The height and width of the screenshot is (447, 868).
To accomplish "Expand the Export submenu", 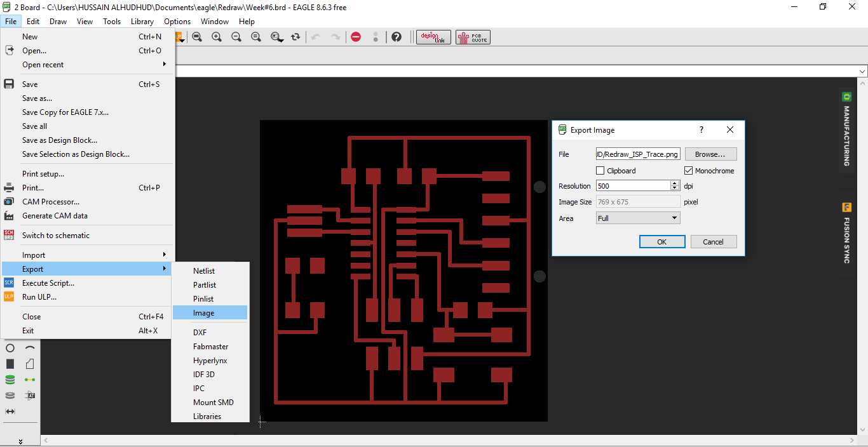I will click(88, 269).
